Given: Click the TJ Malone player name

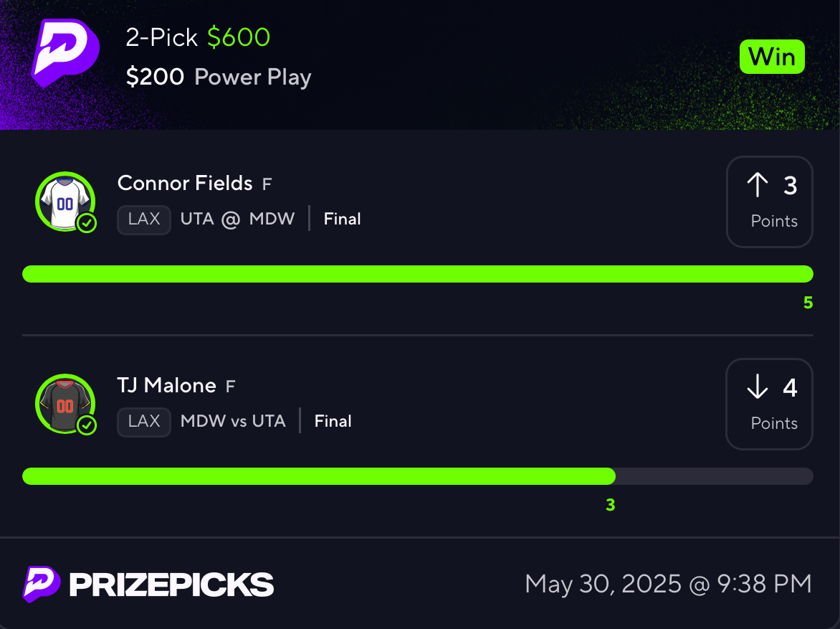Looking at the screenshot, I should pos(166,386).
